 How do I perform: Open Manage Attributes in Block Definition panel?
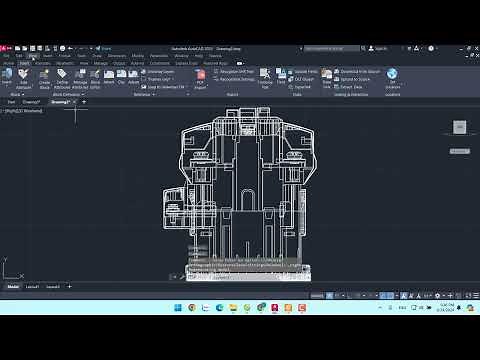(x=80, y=79)
